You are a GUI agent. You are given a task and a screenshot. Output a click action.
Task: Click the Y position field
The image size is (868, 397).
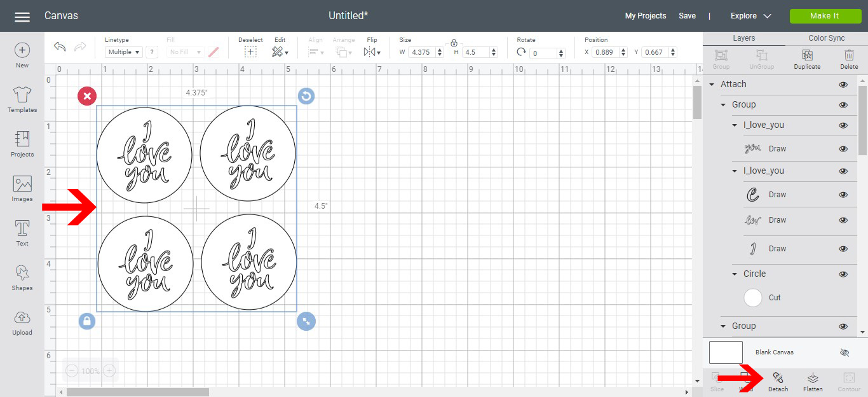[x=655, y=52]
